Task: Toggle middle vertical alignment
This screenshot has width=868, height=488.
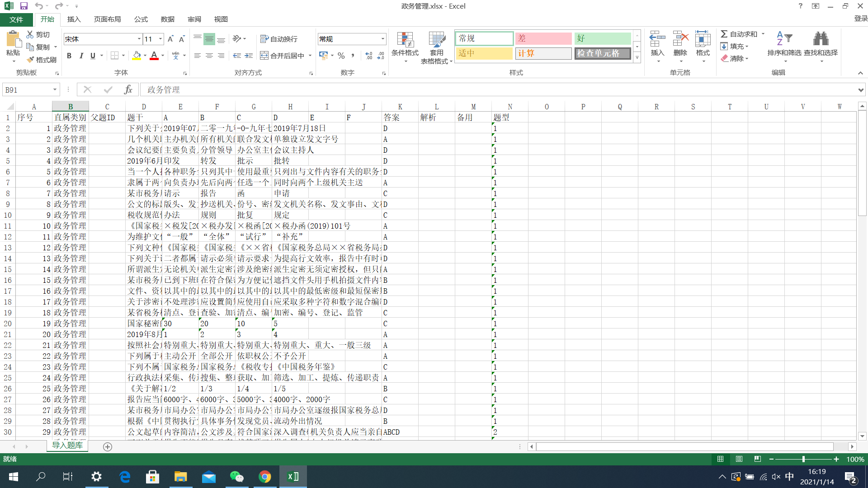Action: point(209,39)
